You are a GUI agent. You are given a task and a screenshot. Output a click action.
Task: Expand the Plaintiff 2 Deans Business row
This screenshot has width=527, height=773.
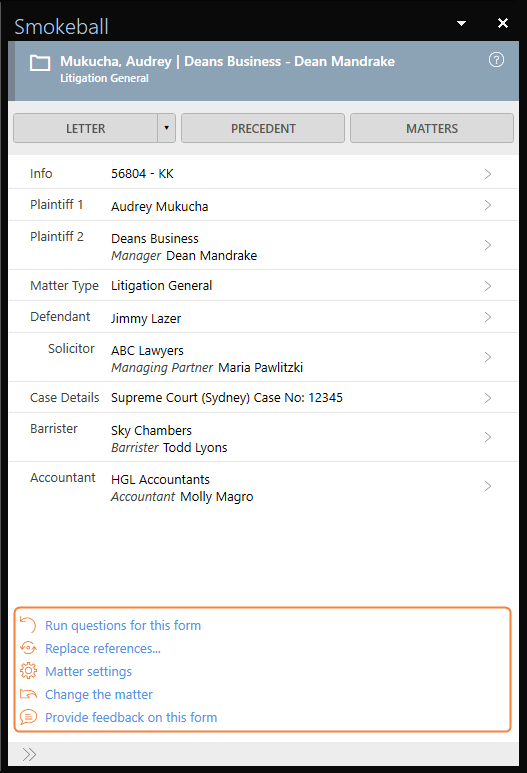(263, 246)
